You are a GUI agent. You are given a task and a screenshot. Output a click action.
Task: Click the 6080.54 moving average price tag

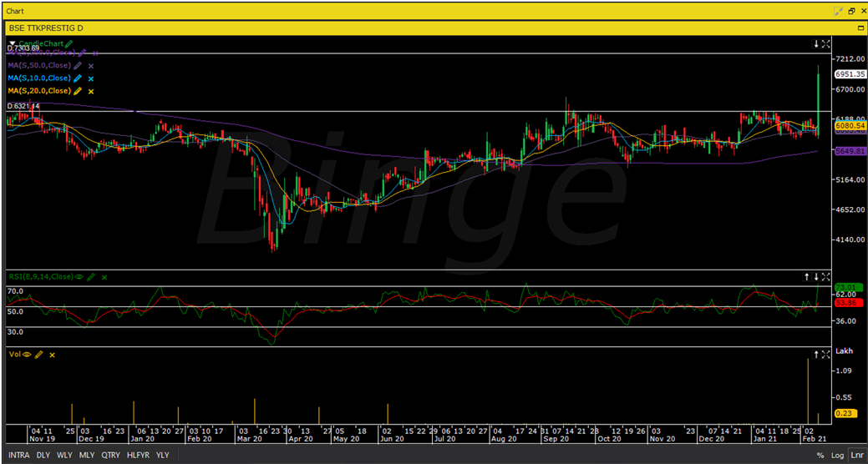coord(850,126)
